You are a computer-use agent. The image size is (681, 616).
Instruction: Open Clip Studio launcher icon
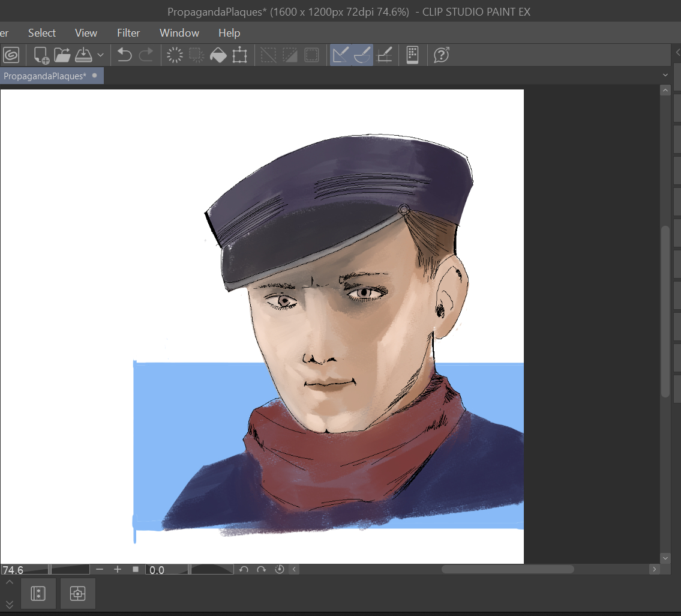click(x=11, y=55)
